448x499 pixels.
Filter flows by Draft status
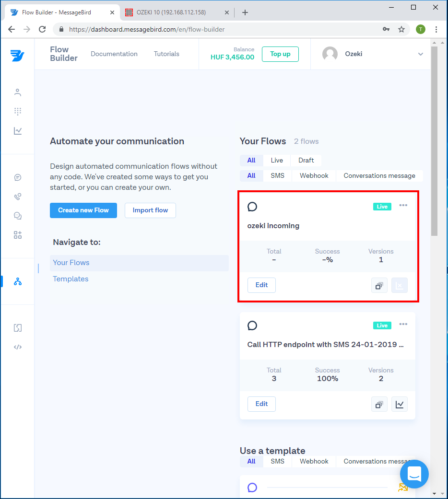[x=306, y=160]
